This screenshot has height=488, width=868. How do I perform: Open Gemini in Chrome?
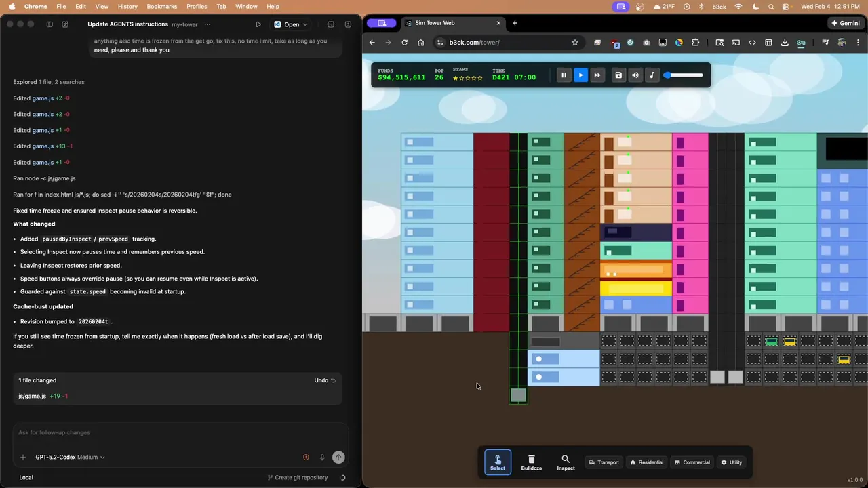pos(845,23)
